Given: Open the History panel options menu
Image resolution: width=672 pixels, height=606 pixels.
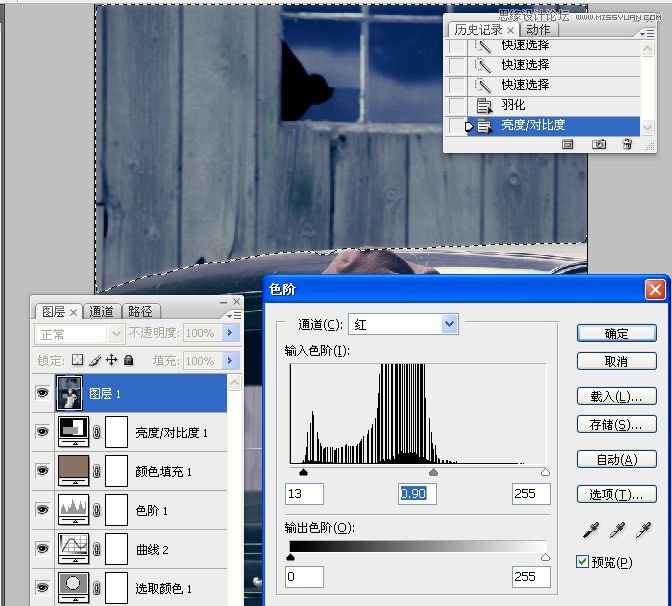Looking at the screenshot, I should [648, 33].
